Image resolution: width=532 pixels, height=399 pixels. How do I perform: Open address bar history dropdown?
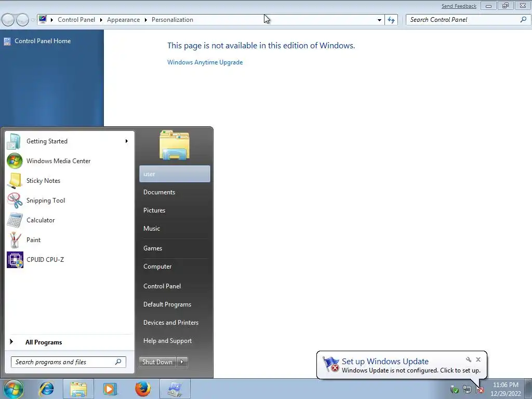pyautogui.click(x=379, y=20)
